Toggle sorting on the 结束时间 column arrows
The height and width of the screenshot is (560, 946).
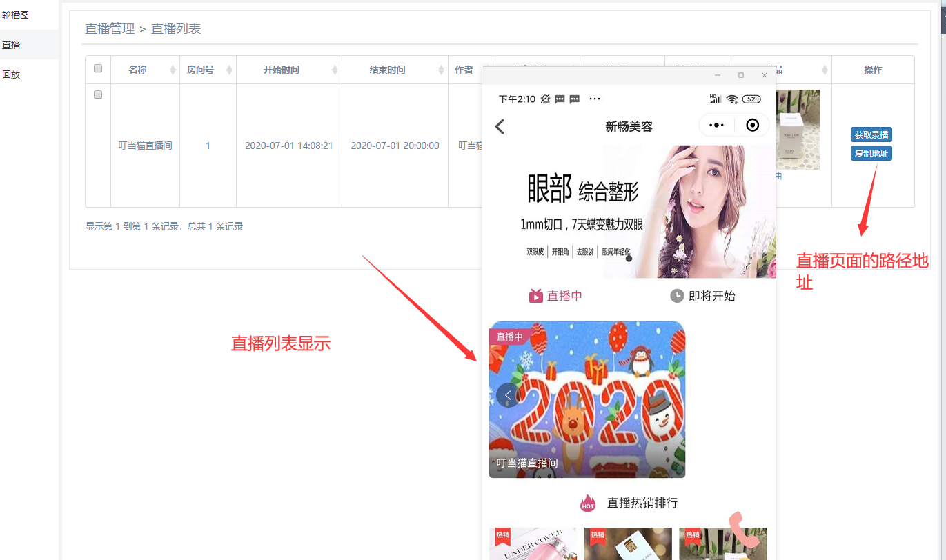click(442, 70)
